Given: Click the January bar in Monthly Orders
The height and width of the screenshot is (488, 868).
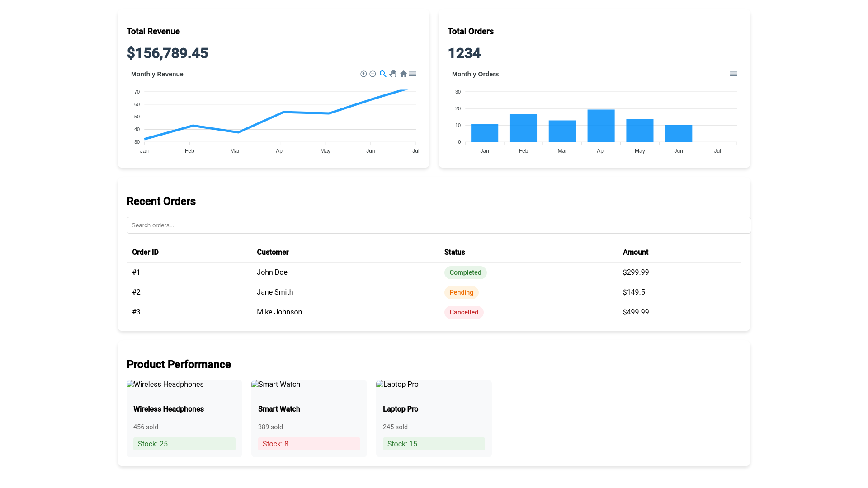Looking at the screenshot, I should click(x=485, y=133).
